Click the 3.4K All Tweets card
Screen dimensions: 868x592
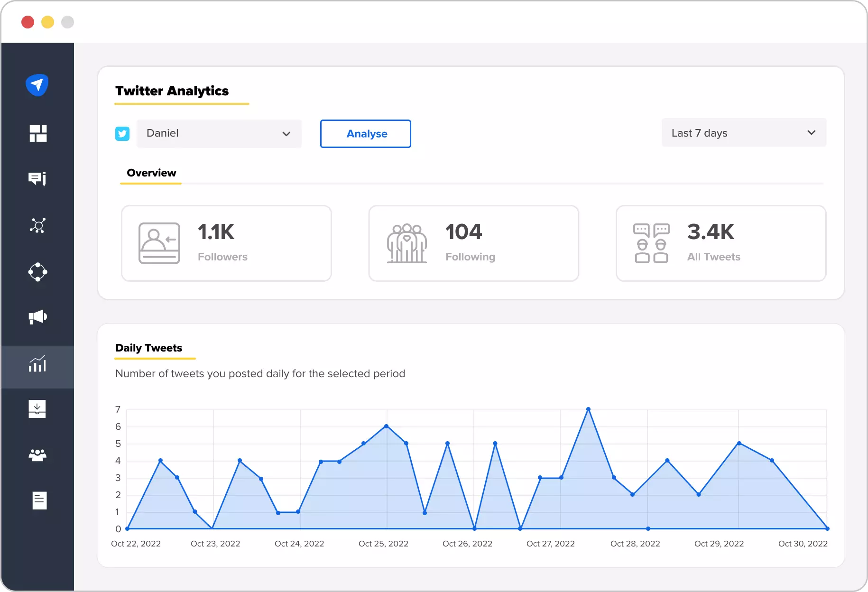pos(720,243)
